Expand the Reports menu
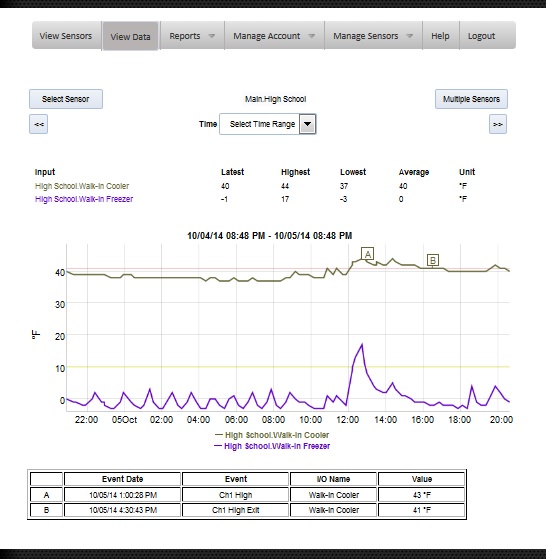The width and height of the screenshot is (546, 559). pos(192,36)
